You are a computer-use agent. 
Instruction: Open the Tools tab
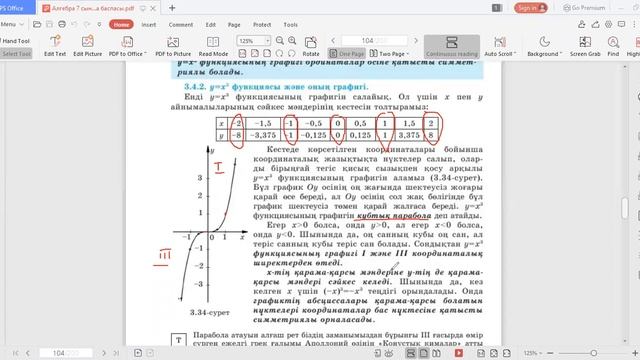click(x=291, y=24)
